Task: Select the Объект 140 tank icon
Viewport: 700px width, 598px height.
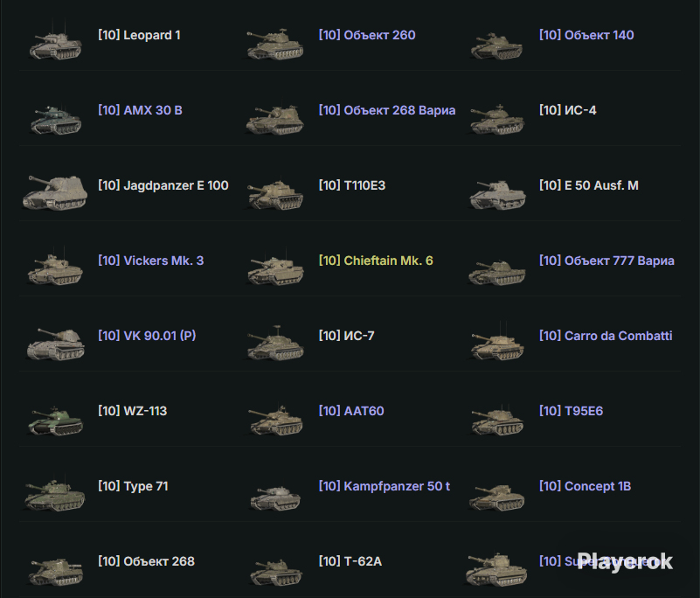Action: [496, 45]
